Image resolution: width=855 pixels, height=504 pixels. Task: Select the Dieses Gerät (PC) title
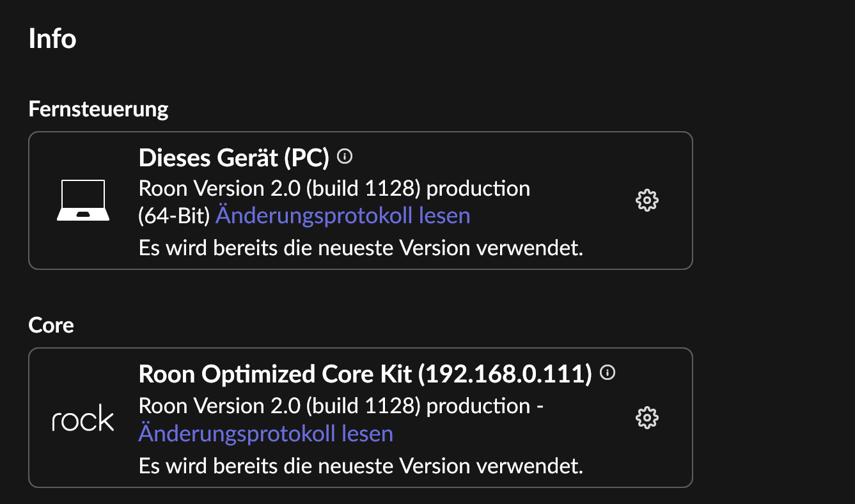coord(233,157)
